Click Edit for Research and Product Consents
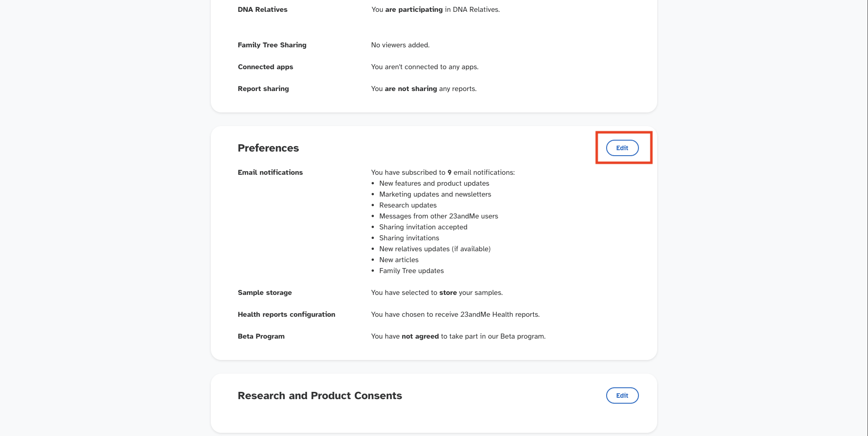This screenshot has height=436, width=868. point(622,395)
